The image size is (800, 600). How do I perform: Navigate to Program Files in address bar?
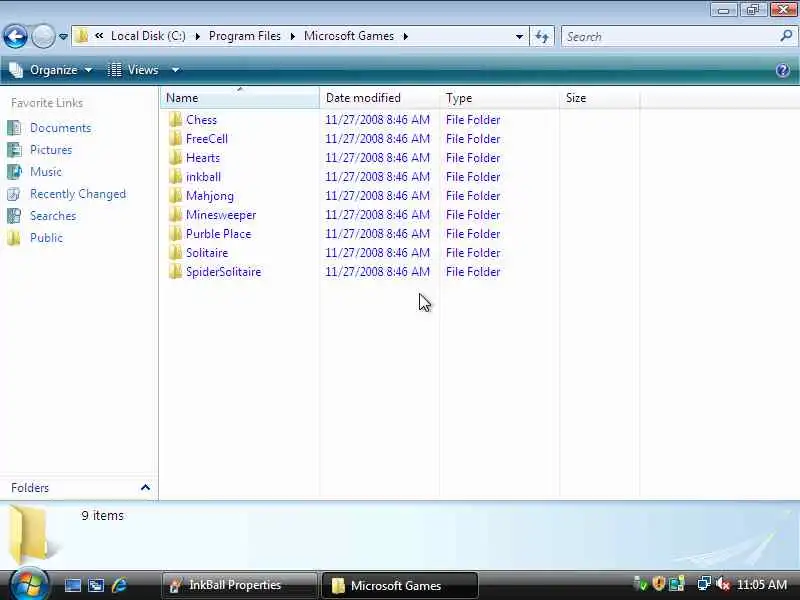click(x=245, y=36)
